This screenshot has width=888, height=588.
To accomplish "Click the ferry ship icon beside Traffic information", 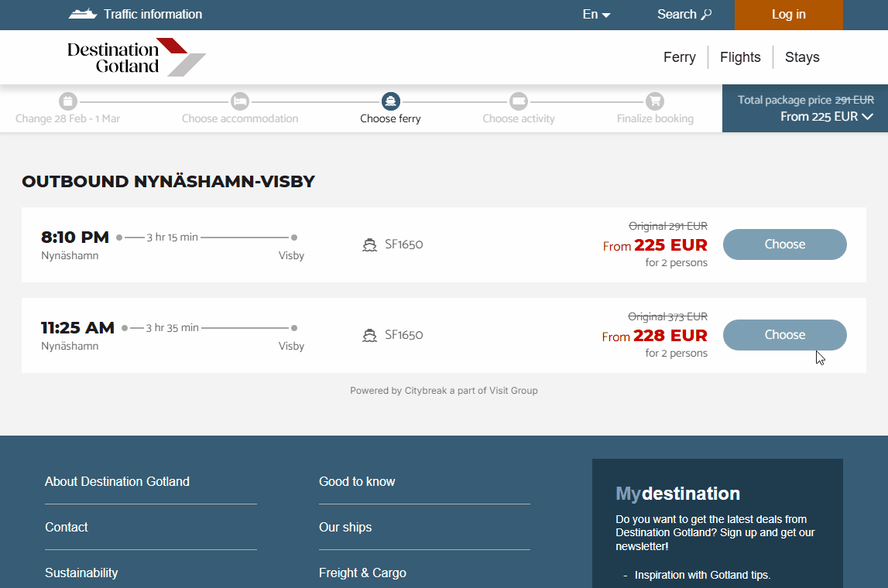I will coord(83,14).
